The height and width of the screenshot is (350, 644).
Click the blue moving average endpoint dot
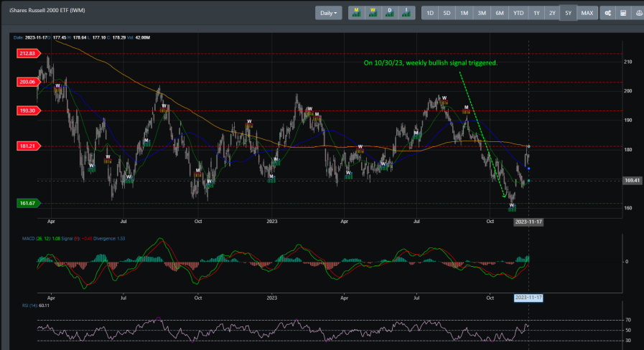coord(528,169)
